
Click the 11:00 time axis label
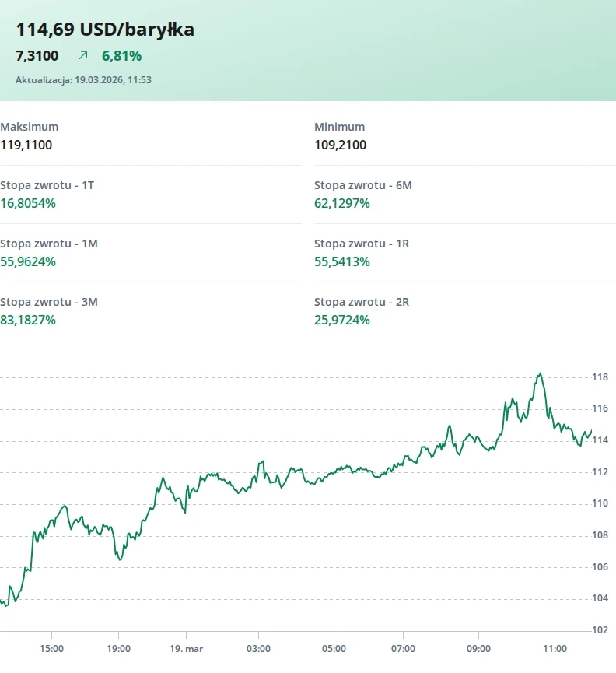[x=554, y=648]
